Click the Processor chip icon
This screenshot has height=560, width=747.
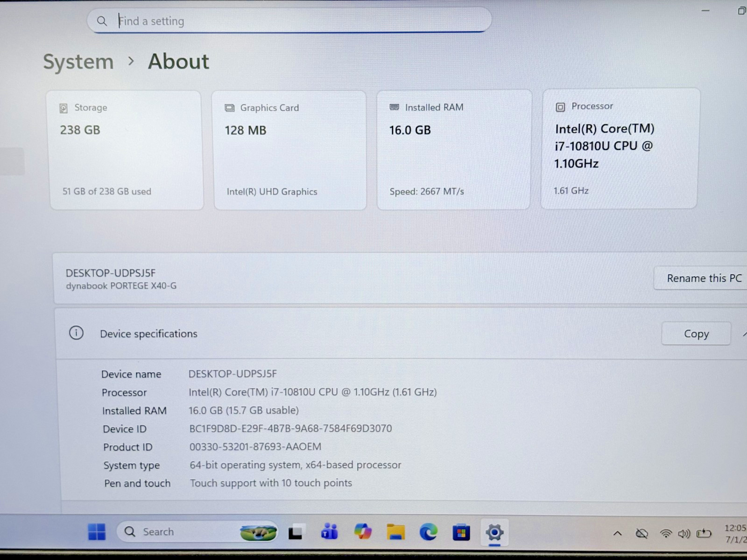pos(560,107)
